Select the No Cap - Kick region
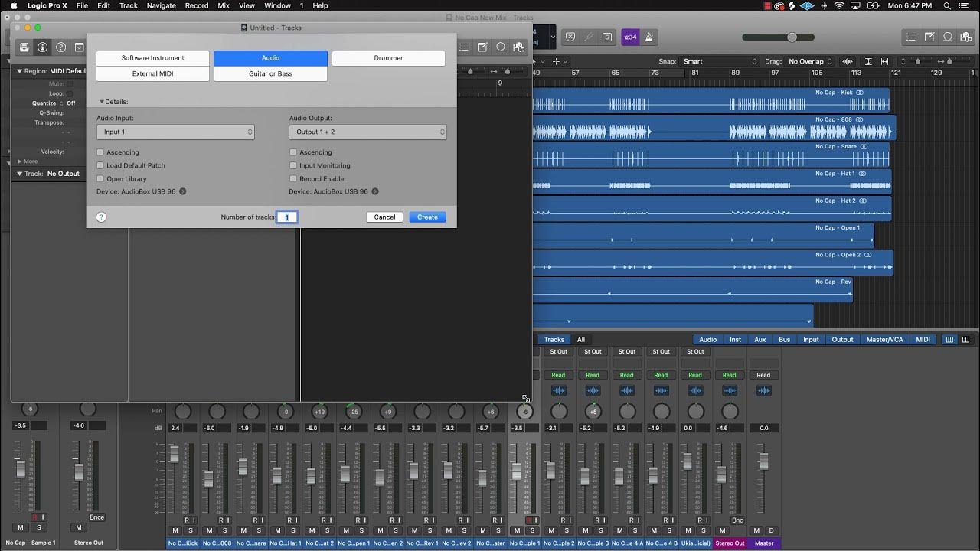The width and height of the screenshot is (980, 551). point(711,100)
